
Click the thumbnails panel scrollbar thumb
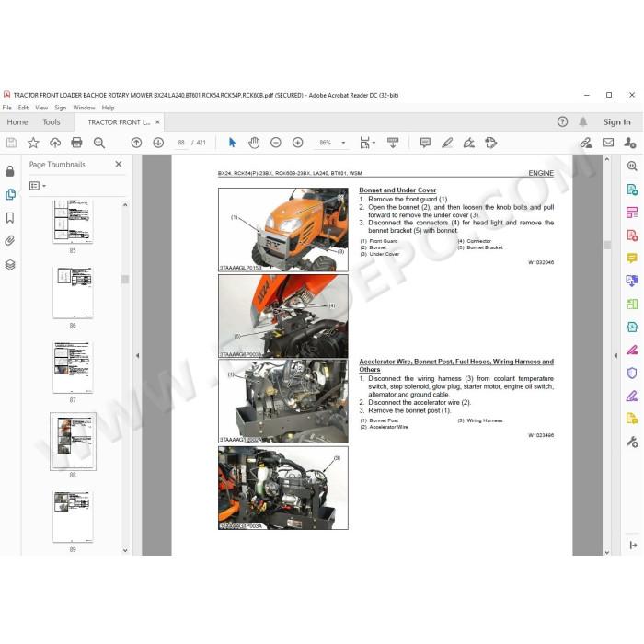[125, 280]
